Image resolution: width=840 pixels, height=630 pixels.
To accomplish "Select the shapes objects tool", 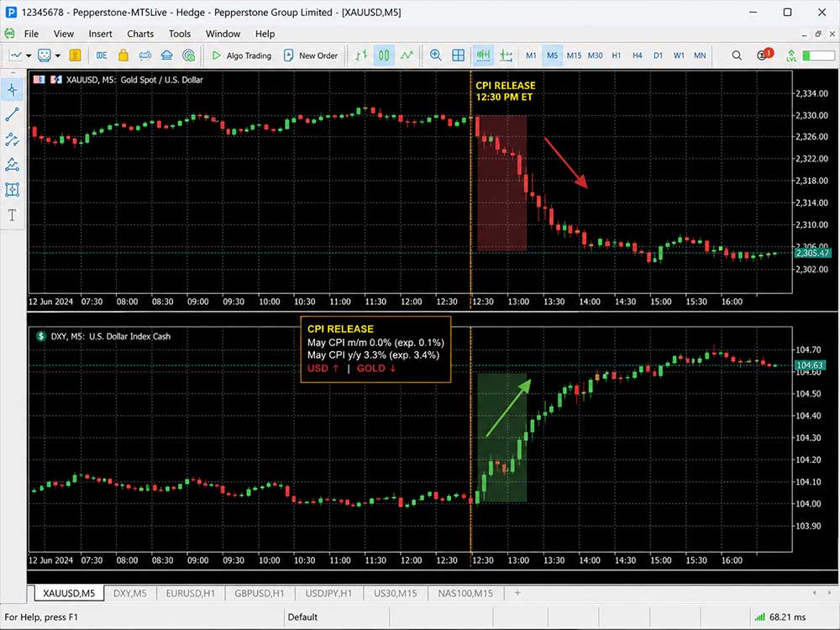I will click(x=13, y=190).
